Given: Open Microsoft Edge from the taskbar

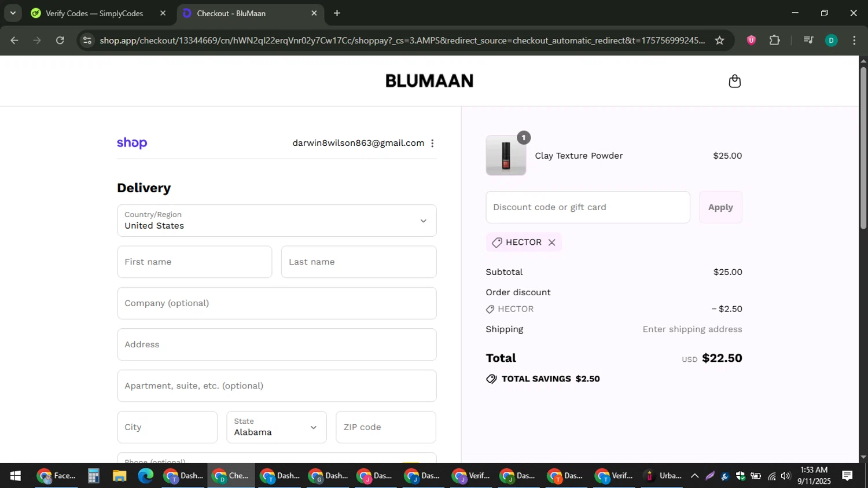Looking at the screenshot, I should (x=145, y=476).
